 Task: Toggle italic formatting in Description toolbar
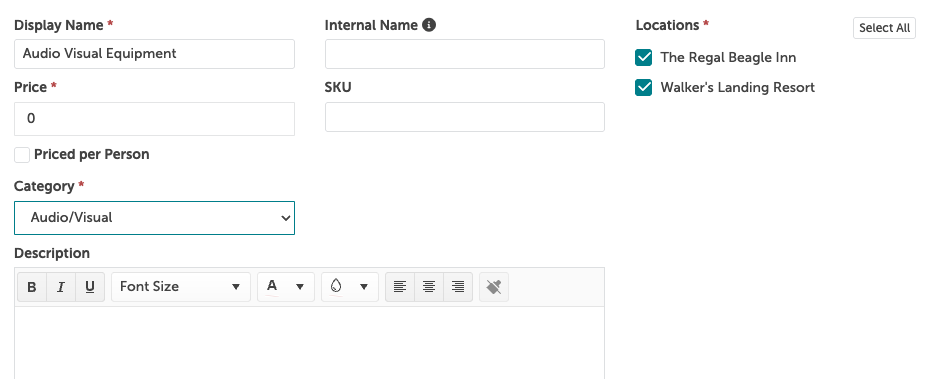60,287
